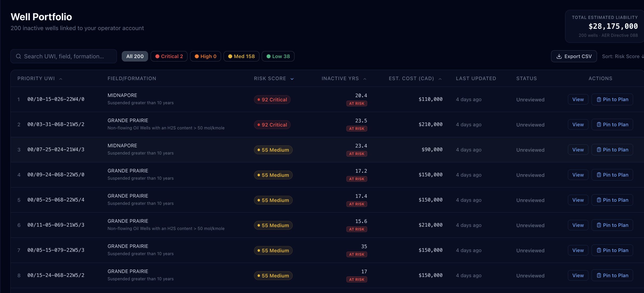The image size is (644, 293).
Task: Click the search magnifier icon
Action: click(18, 56)
